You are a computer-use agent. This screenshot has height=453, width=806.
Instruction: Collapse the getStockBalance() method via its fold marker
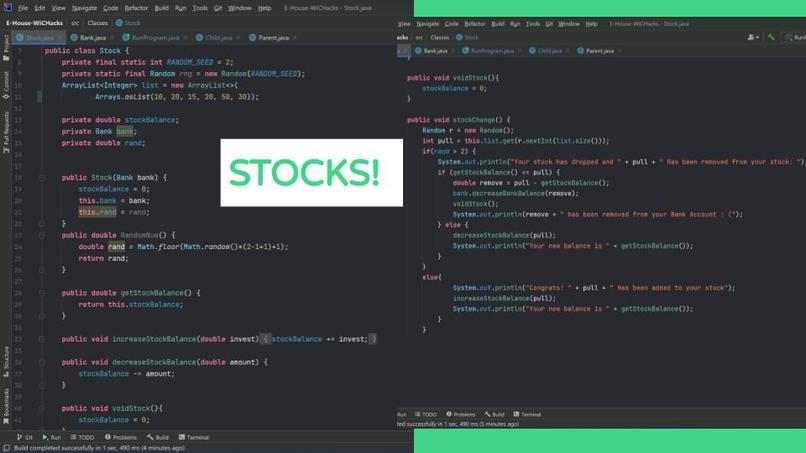[42, 293]
